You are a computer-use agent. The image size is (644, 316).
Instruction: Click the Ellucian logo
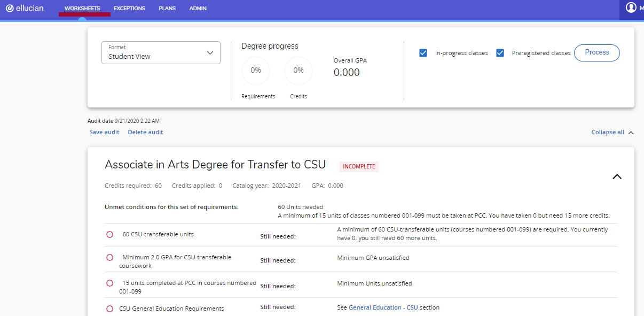point(25,9)
